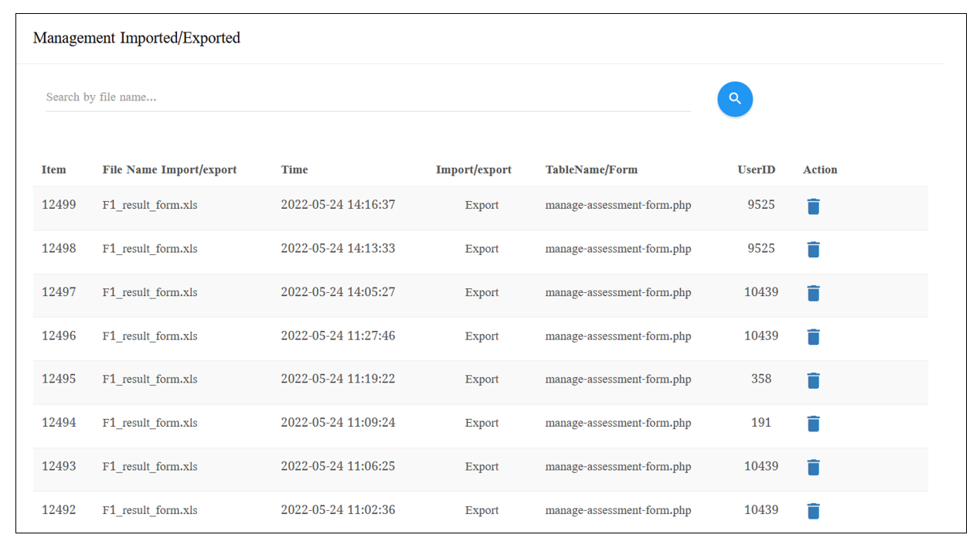Click the Time column header
The width and height of the screenshot is (980, 545).
coord(294,170)
